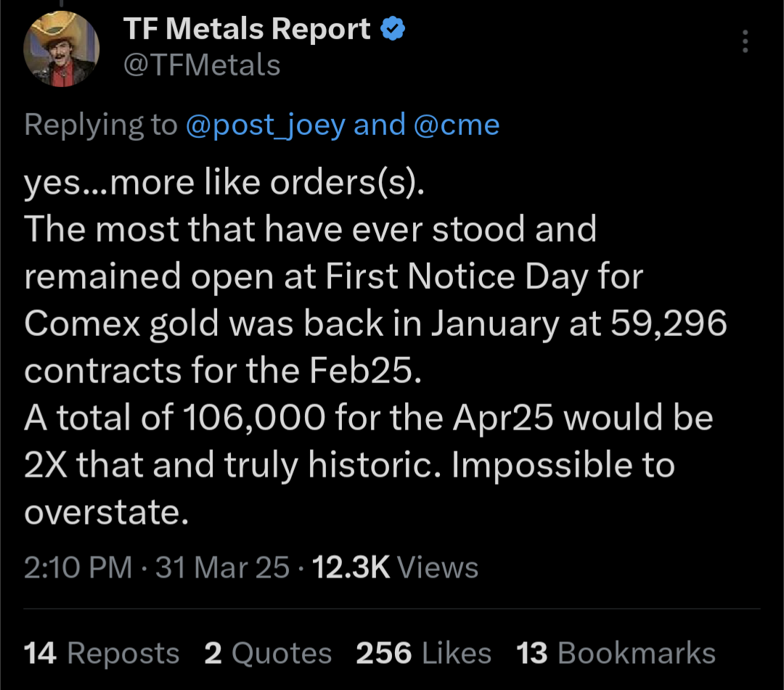View the 12.3K Views analytics
This screenshot has height=690, width=784.
(394, 567)
